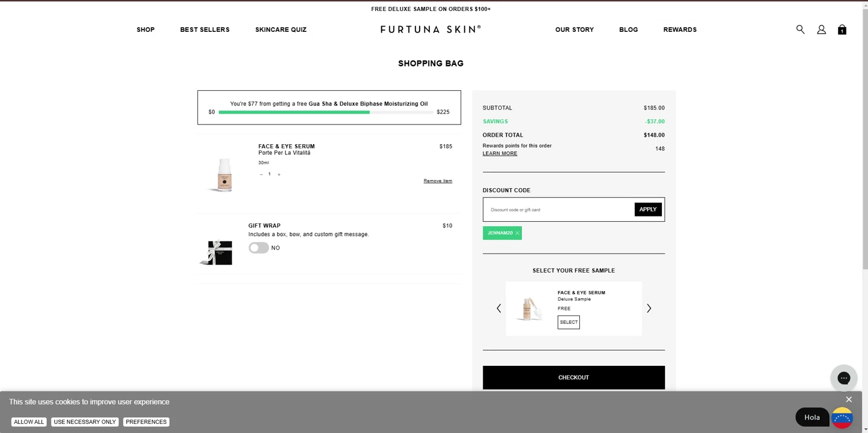Toggle the Gift Wrap switch on

259,248
